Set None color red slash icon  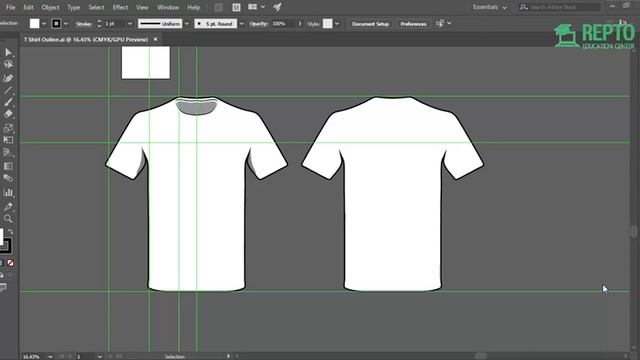point(10,263)
